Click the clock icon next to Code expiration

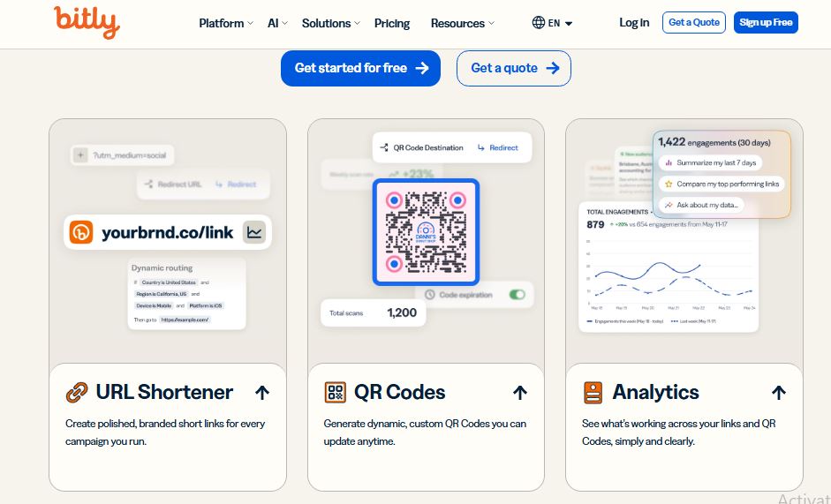pos(430,295)
